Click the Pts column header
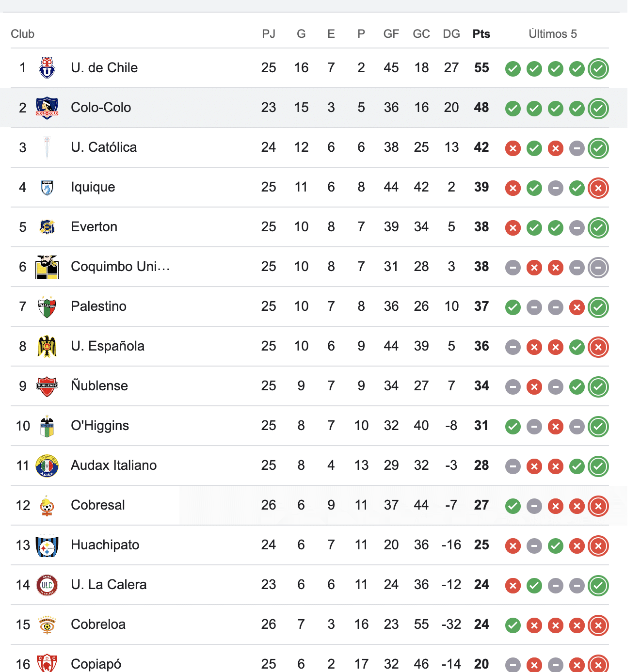Viewport: 641px width, 672px height. [481, 34]
